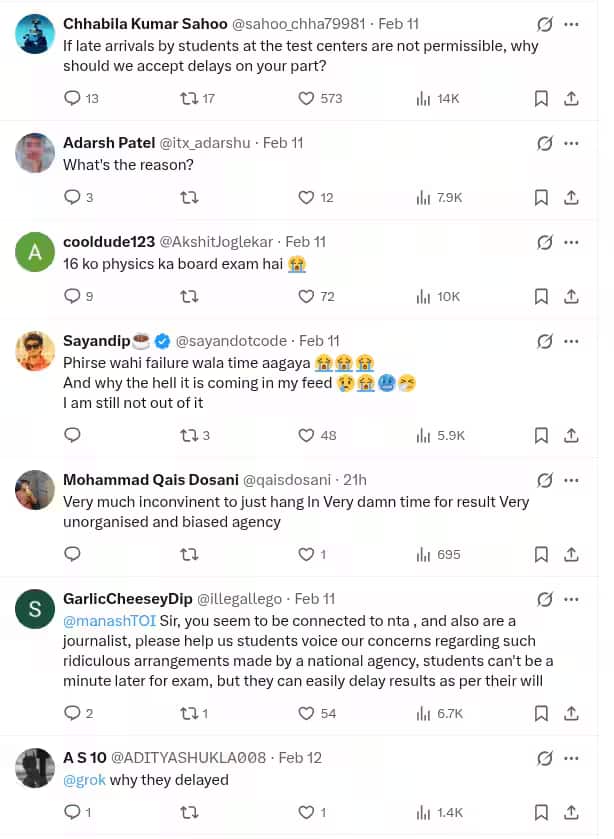Open Chhabila Kumar Sahoo's profile name

point(145,23)
